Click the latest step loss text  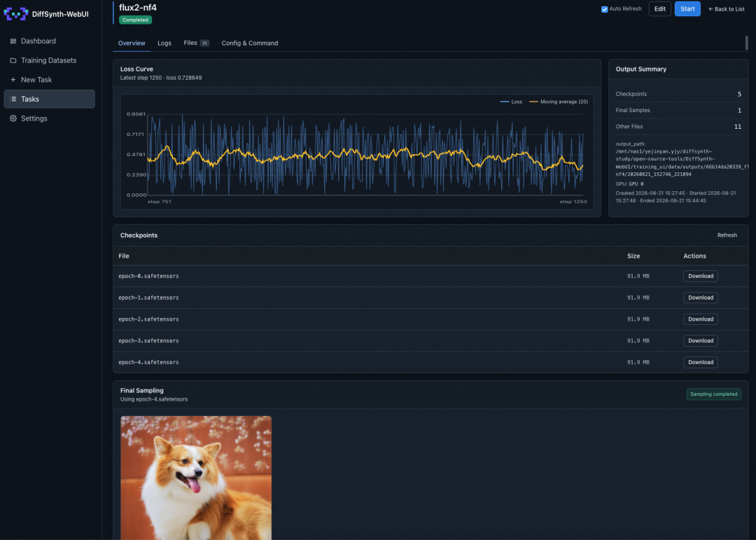pos(161,78)
